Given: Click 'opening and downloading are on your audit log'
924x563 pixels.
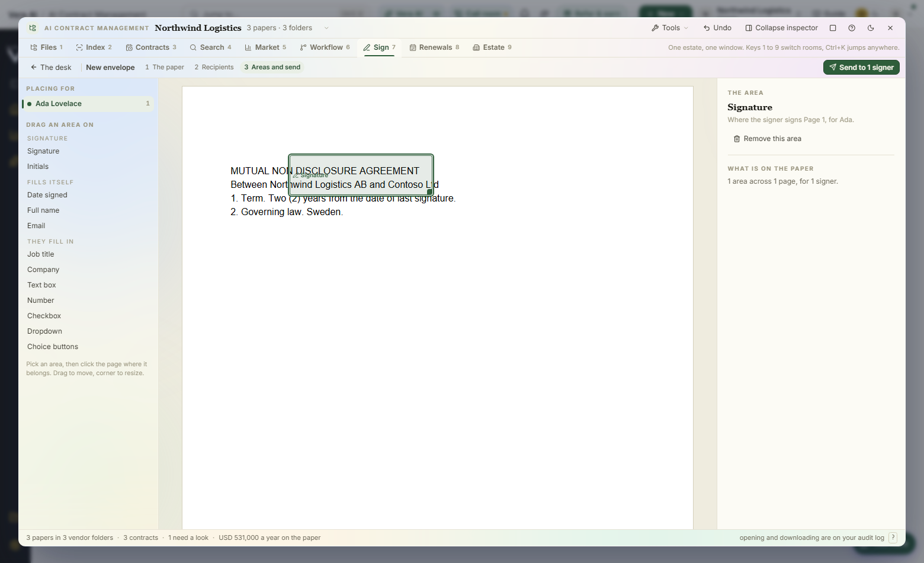Looking at the screenshot, I should 811,538.
